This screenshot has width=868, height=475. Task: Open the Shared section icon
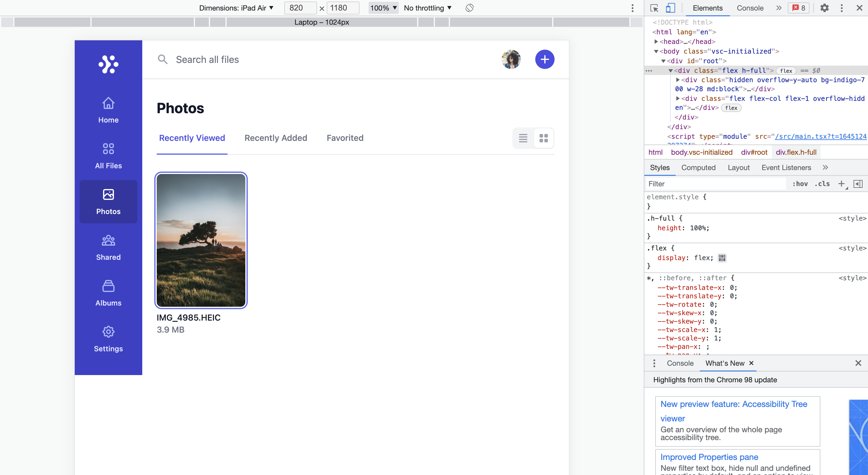(108, 241)
